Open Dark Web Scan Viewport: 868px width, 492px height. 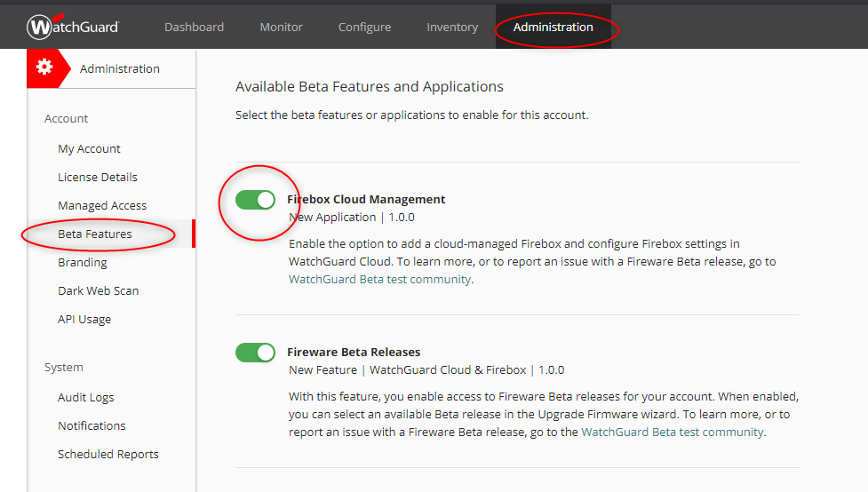pos(99,290)
